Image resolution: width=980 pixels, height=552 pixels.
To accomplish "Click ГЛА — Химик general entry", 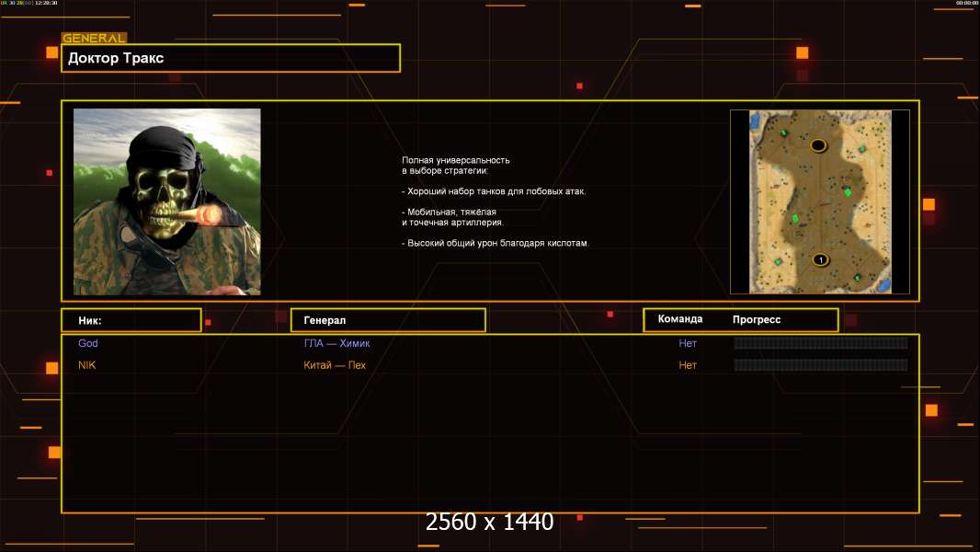I will pyautogui.click(x=336, y=343).
